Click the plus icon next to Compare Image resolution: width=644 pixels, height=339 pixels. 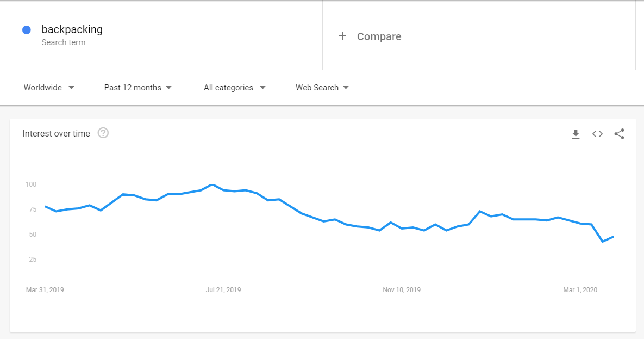pos(342,36)
